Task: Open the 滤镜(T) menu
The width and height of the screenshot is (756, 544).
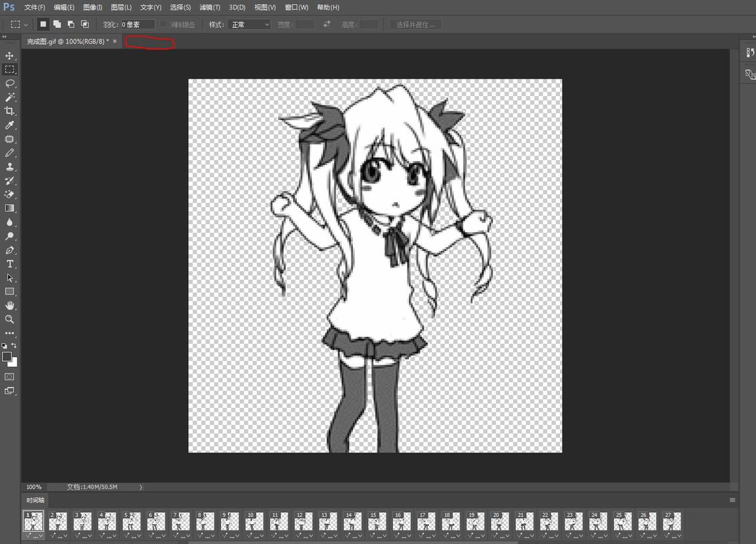Action: [x=210, y=7]
